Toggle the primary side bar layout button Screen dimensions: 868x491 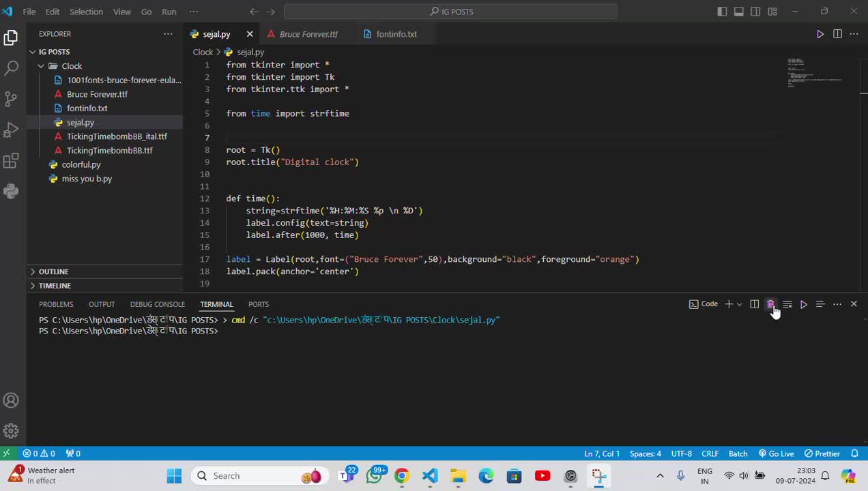(722, 12)
